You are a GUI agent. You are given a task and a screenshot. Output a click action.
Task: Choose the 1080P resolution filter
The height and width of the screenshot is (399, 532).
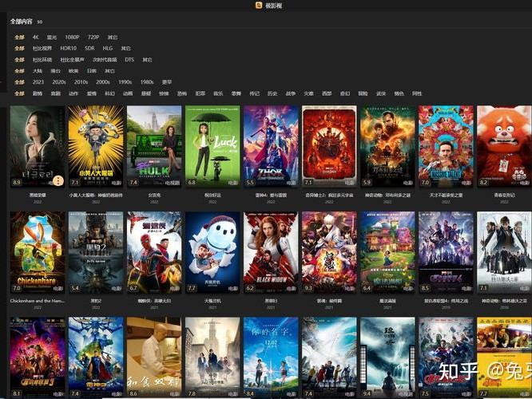(72, 38)
